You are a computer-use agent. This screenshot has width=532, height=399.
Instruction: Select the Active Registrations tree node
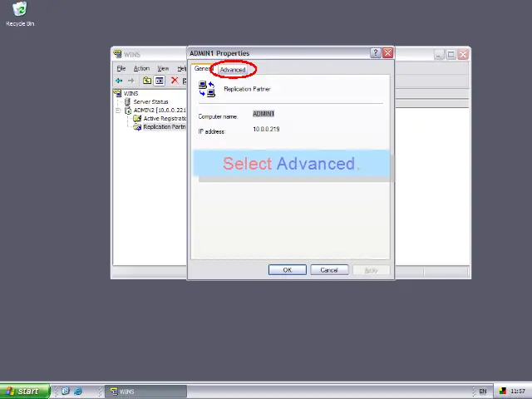coord(164,119)
